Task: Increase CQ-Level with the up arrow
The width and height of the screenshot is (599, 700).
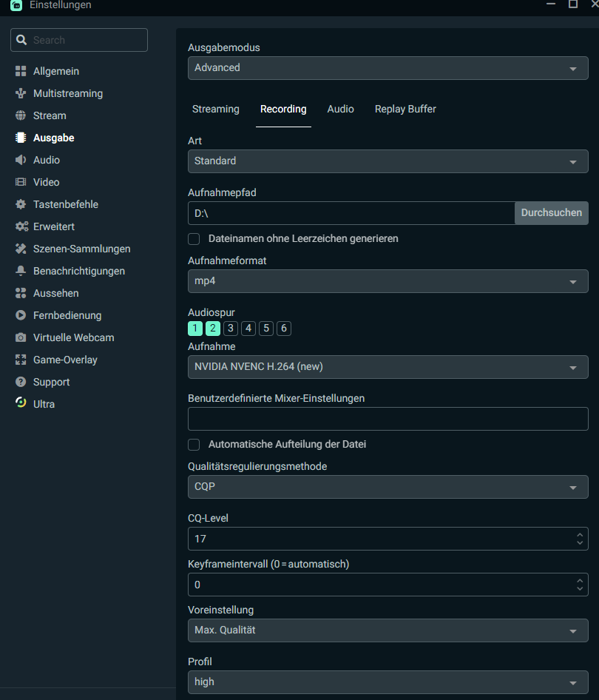Action: click(x=580, y=534)
